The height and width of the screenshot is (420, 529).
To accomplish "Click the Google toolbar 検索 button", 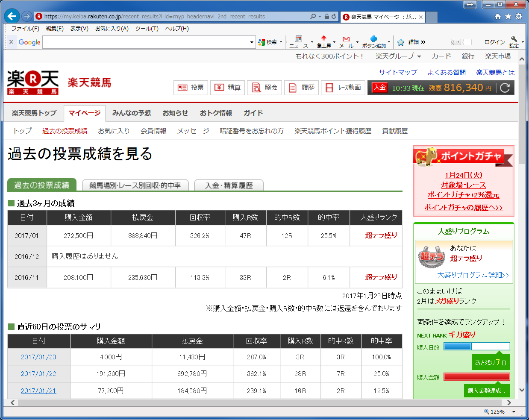I will pyautogui.click(x=268, y=42).
